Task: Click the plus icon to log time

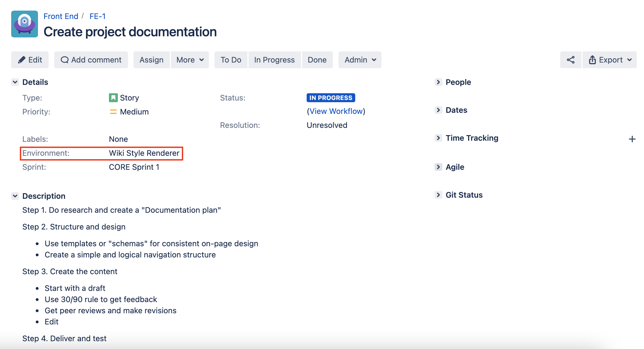Action: pyautogui.click(x=632, y=139)
